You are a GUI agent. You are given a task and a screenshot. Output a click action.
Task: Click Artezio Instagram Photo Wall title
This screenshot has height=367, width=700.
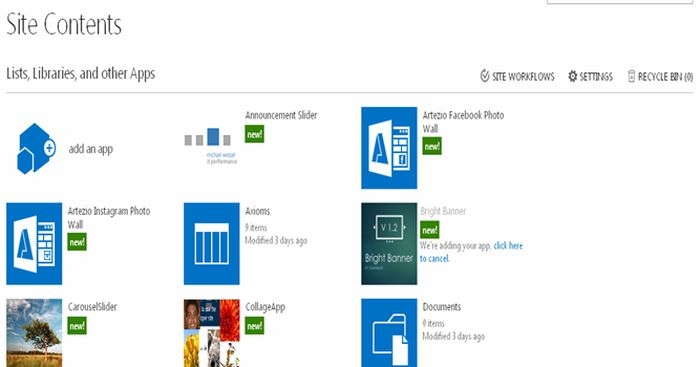click(x=109, y=218)
